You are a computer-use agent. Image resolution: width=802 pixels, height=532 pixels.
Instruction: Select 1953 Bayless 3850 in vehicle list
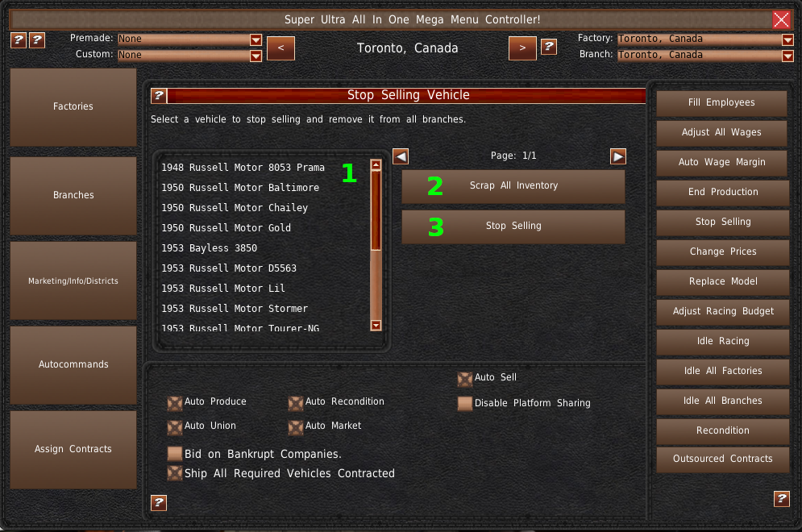(210, 248)
